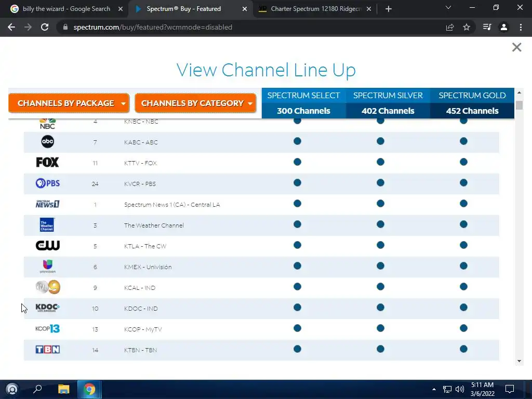Open a new browser tab
The height and width of the screenshot is (399, 532).
389,9
